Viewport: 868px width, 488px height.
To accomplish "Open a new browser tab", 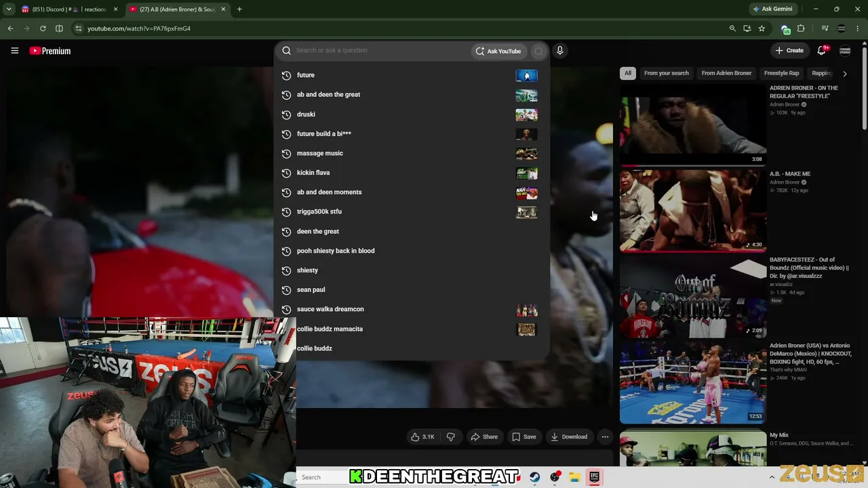I will pos(239,9).
